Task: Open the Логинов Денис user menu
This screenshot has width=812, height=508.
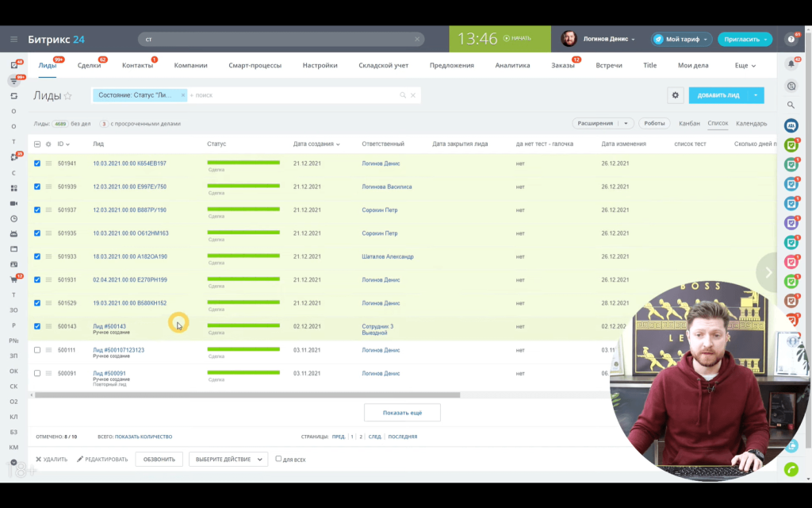Action: [x=609, y=40]
